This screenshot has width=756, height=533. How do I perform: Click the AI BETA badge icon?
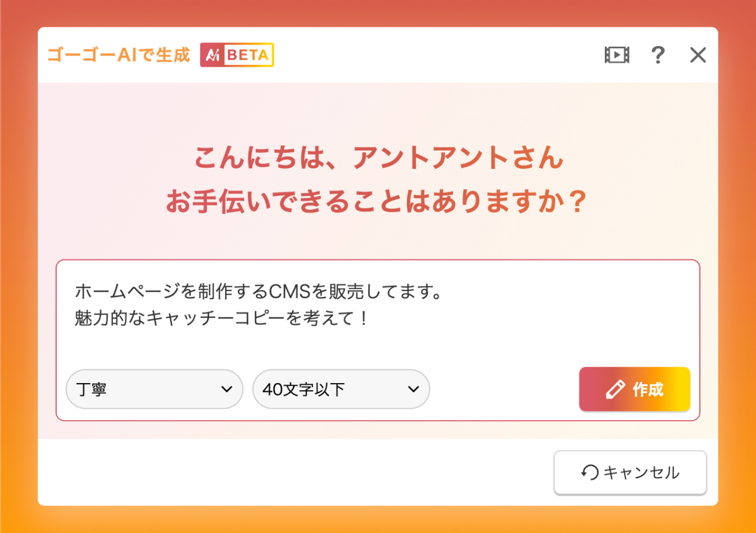237,54
